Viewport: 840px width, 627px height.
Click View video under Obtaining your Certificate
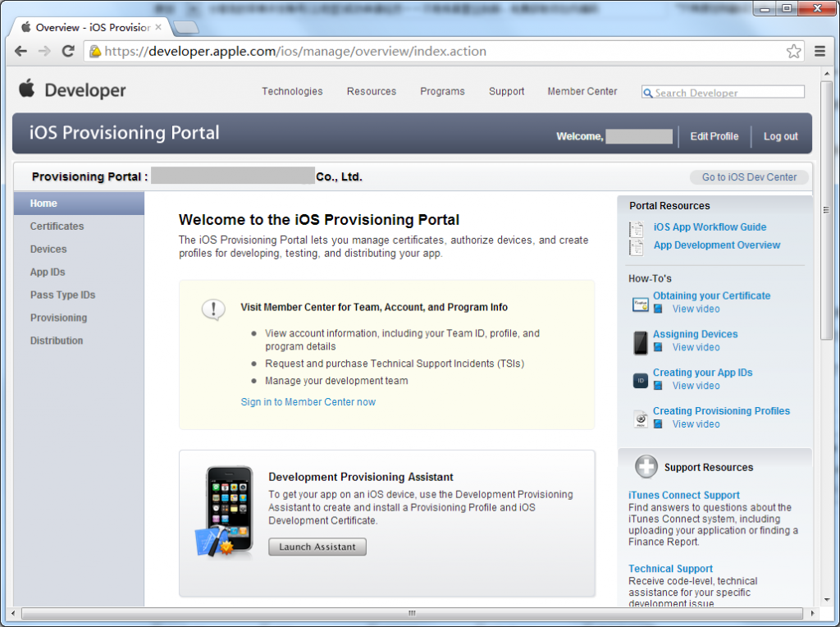(x=696, y=309)
